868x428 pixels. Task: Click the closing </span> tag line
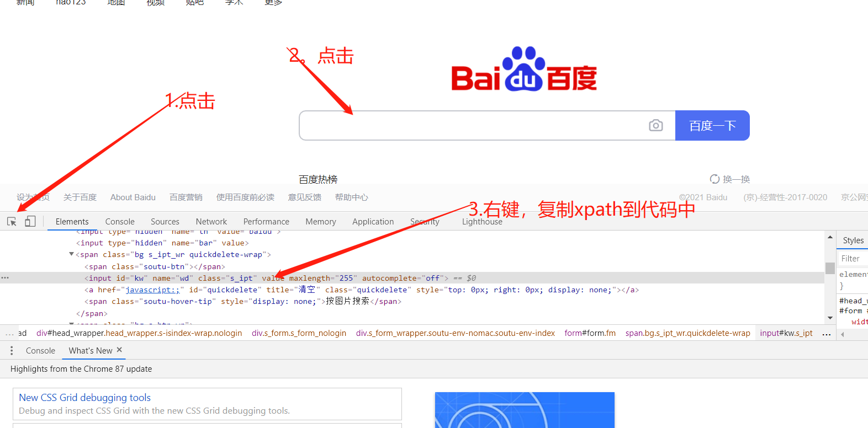(x=92, y=313)
